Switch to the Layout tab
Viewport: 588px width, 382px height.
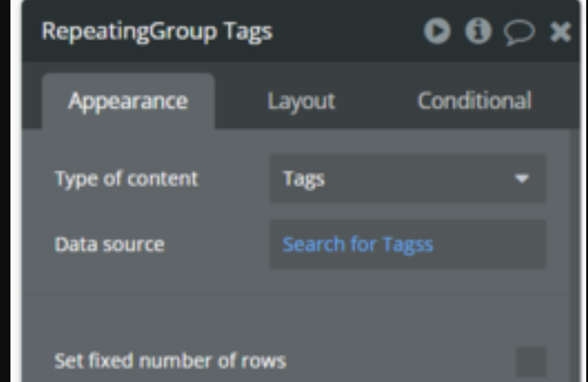pyautogui.click(x=301, y=101)
